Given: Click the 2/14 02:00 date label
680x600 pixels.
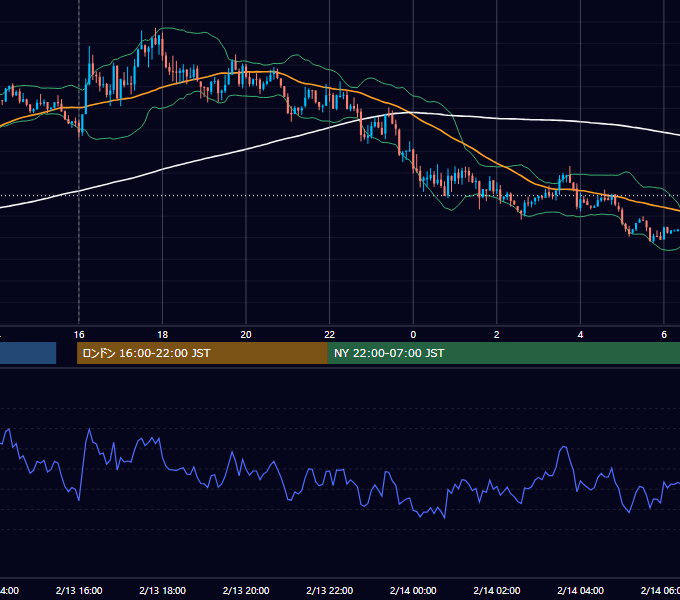Looking at the screenshot, I should 497,590.
